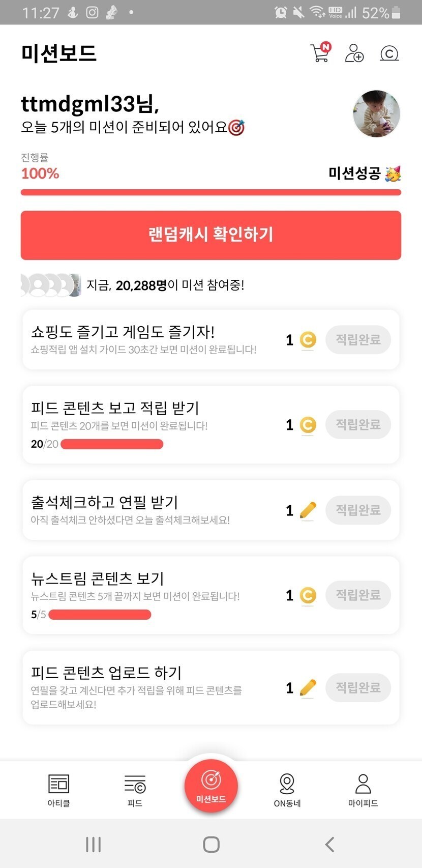Switch to the 피드 tab
This screenshot has width=422, height=868.
pos(135,790)
